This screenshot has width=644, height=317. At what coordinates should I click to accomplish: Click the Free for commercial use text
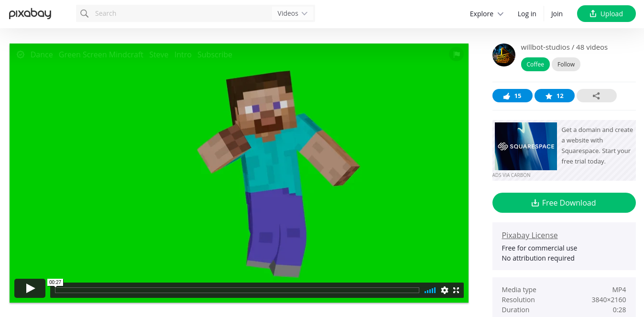pyautogui.click(x=539, y=248)
